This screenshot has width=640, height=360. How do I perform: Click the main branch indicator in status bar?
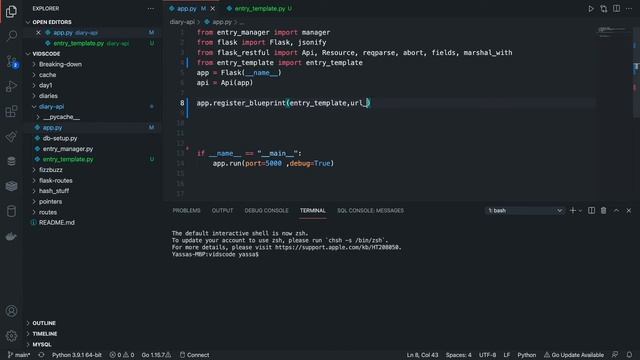click(19, 355)
